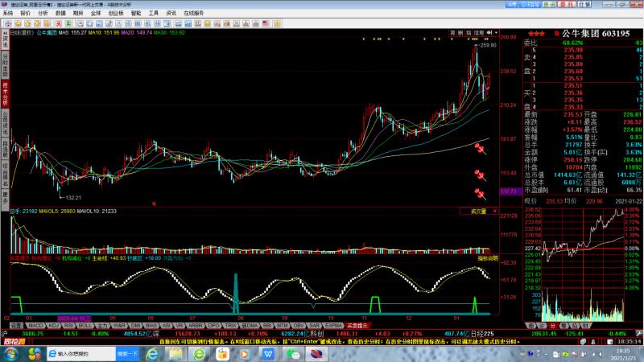Click the Shenzhen index value 15628.73
Screen dimensions: 644x362
188,334
